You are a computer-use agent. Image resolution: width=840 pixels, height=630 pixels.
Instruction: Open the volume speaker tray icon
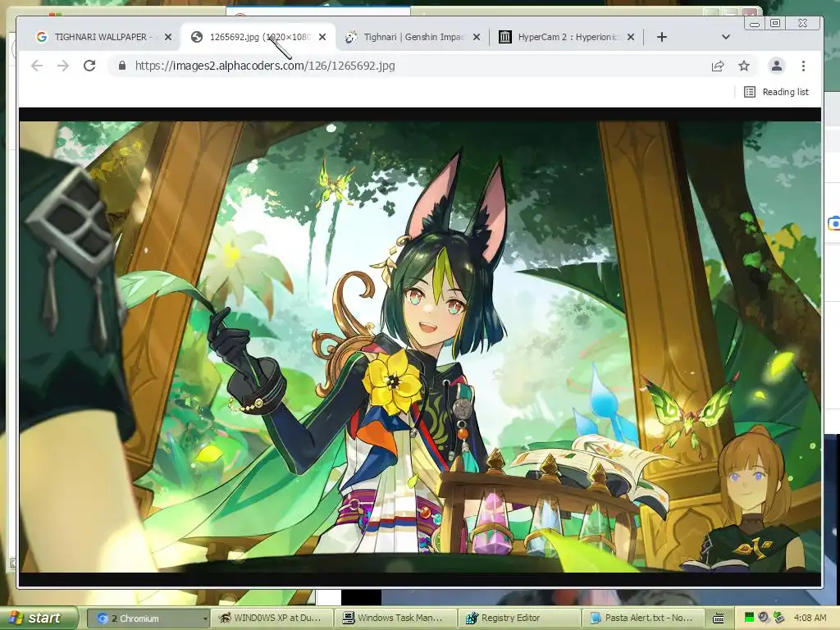click(x=764, y=619)
